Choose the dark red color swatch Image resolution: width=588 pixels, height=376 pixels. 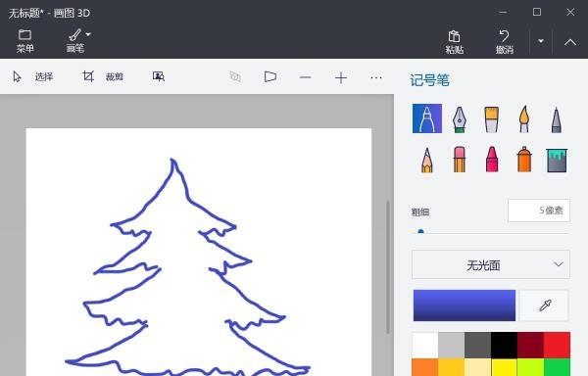coord(530,345)
